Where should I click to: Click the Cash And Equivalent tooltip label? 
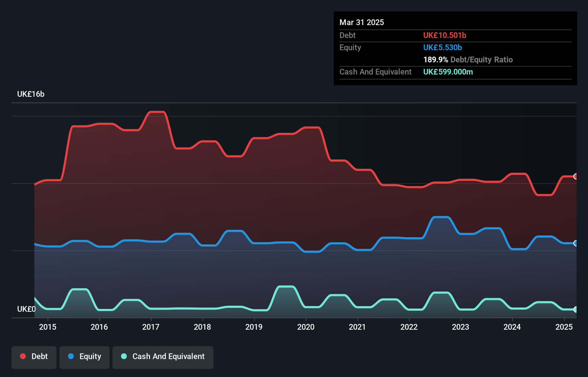click(x=376, y=72)
